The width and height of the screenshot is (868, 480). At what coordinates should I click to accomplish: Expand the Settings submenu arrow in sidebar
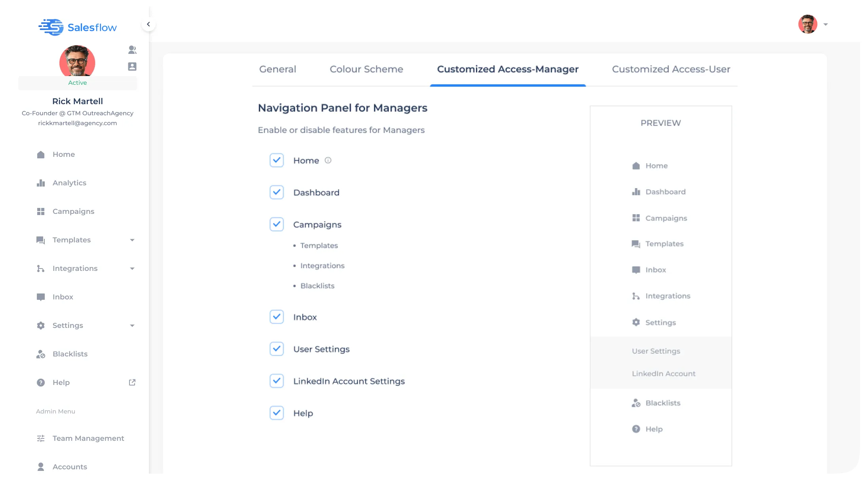pos(132,326)
